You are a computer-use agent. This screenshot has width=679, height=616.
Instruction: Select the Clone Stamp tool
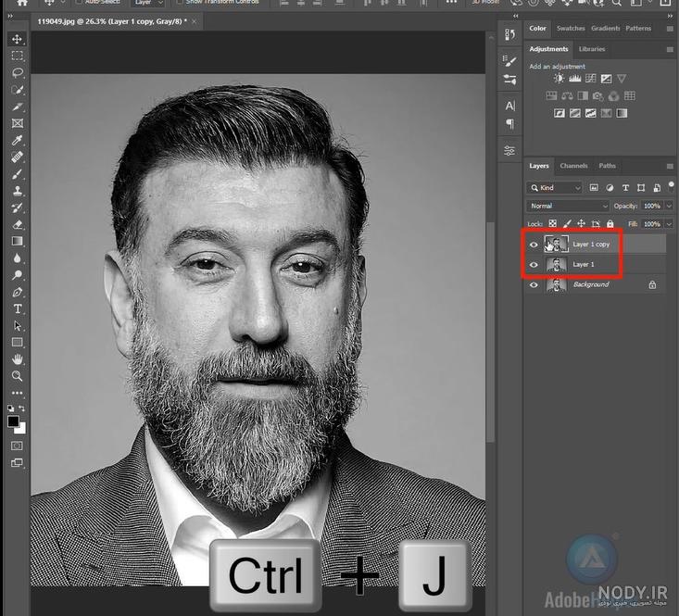[18, 191]
